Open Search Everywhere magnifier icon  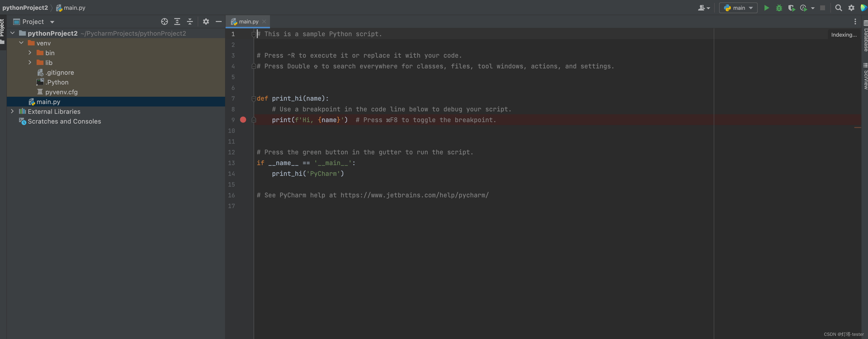click(x=838, y=8)
